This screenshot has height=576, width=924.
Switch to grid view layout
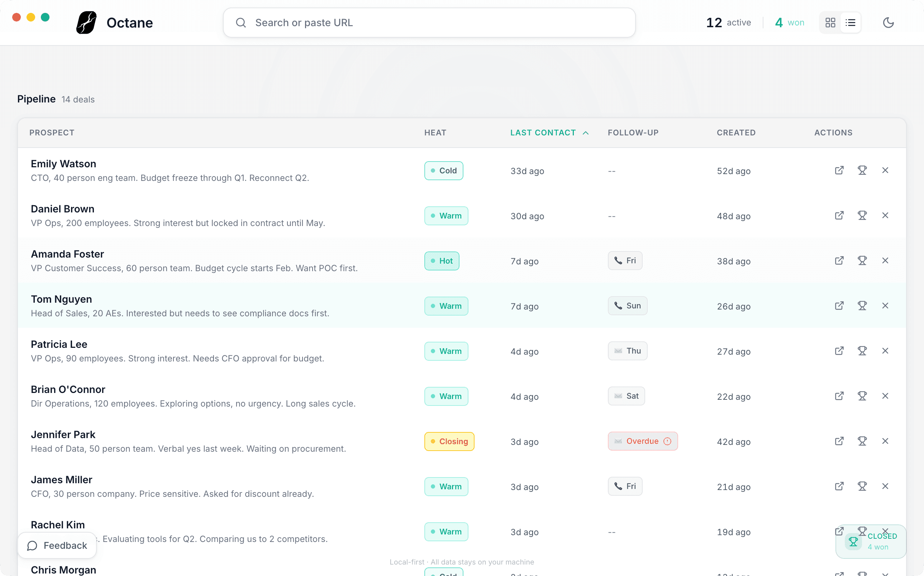click(x=830, y=23)
